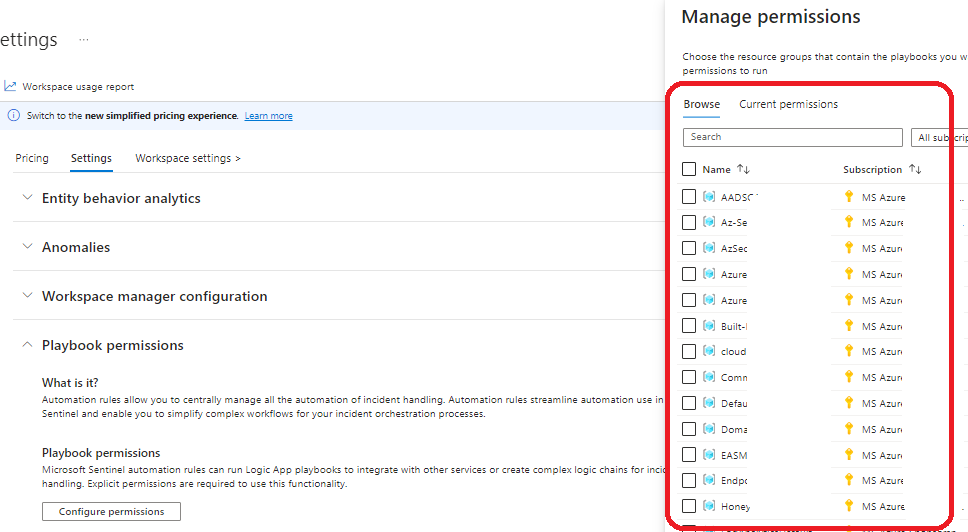Viewport: 968px width, 532px height.
Task: Switch to the Current permissions tab
Action: pos(788,104)
